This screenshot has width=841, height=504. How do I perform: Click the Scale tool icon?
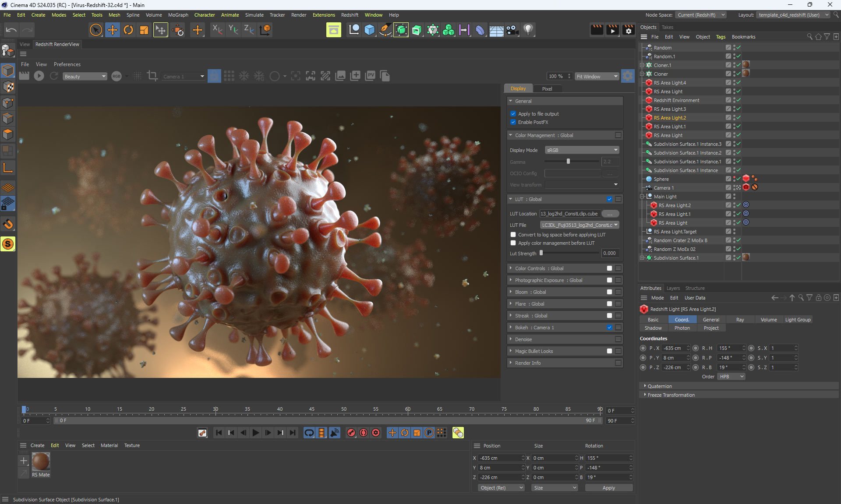[144, 30]
